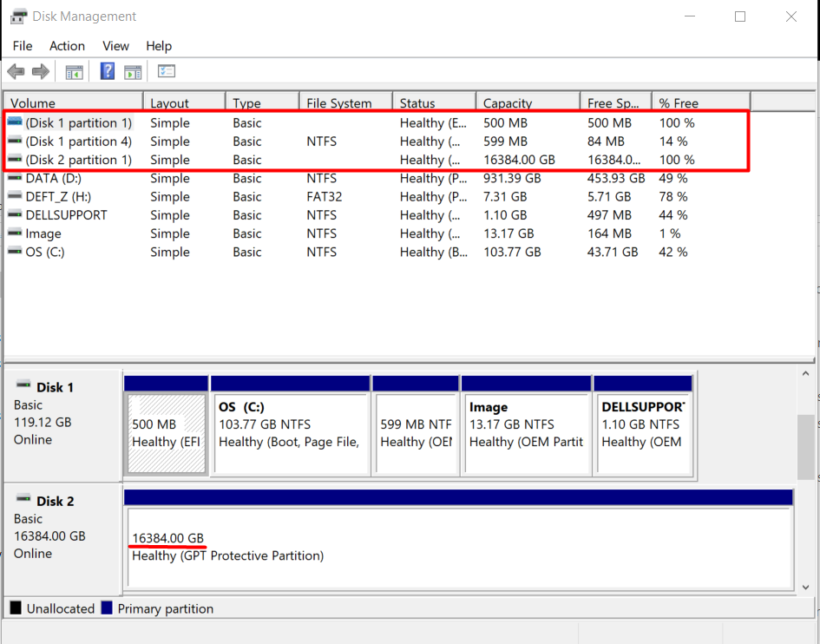Image resolution: width=820 pixels, height=644 pixels.
Task: Click Disk Management app icon in title bar
Action: point(18,16)
